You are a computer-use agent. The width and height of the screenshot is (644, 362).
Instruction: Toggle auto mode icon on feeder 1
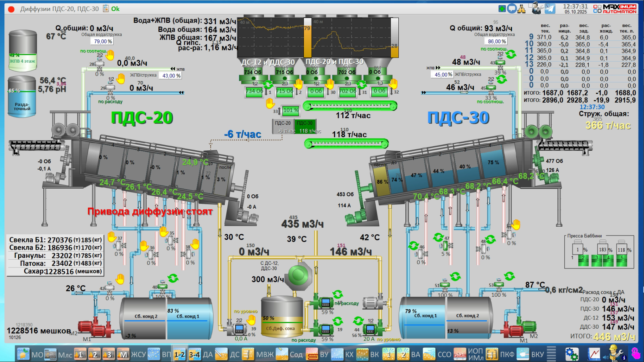point(268,84)
